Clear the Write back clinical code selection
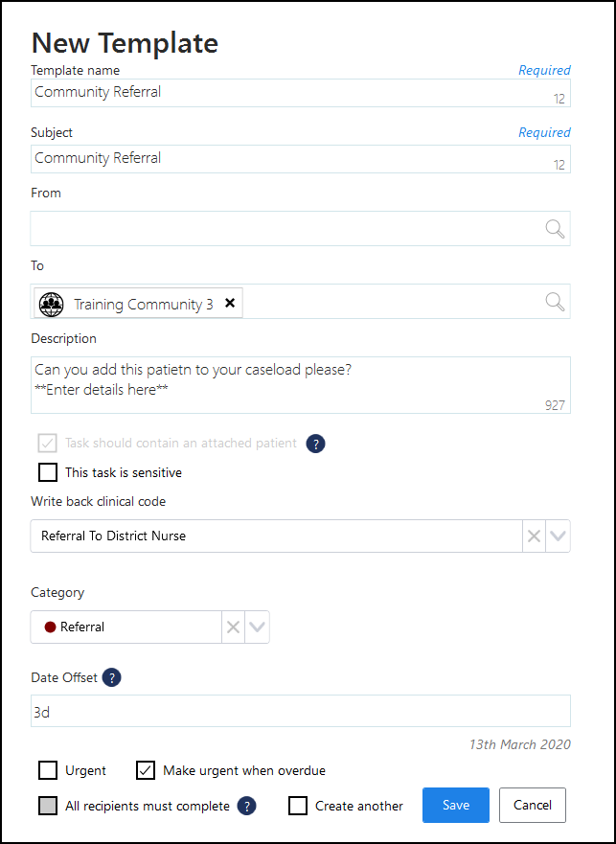The image size is (616, 844). pos(534,536)
